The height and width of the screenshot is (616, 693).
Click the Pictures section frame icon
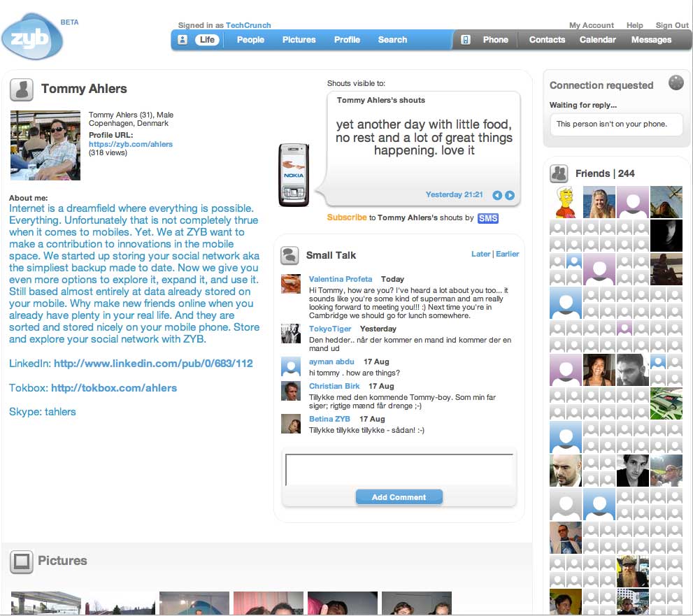22,561
